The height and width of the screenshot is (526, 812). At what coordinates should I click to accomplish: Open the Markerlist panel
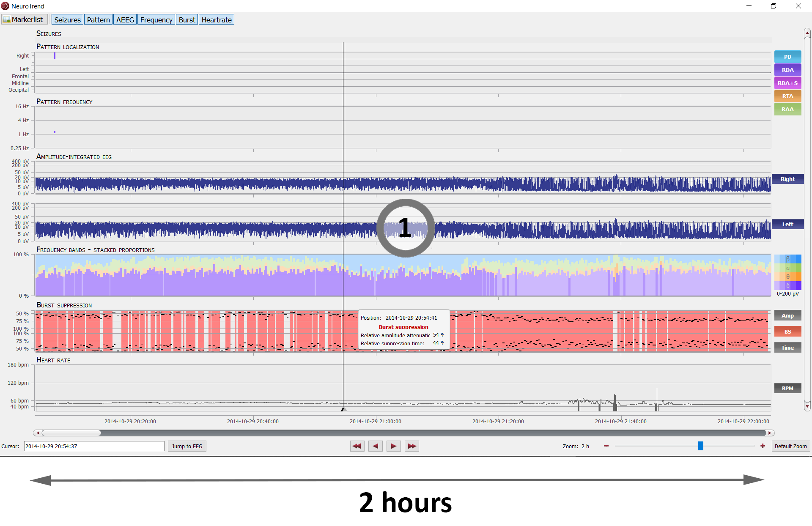pos(24,19)
